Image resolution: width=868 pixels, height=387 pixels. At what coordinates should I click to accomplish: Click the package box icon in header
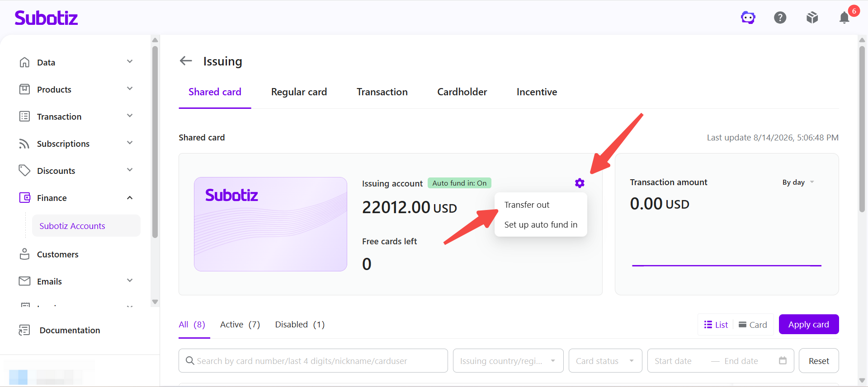(x=812, y=18)
